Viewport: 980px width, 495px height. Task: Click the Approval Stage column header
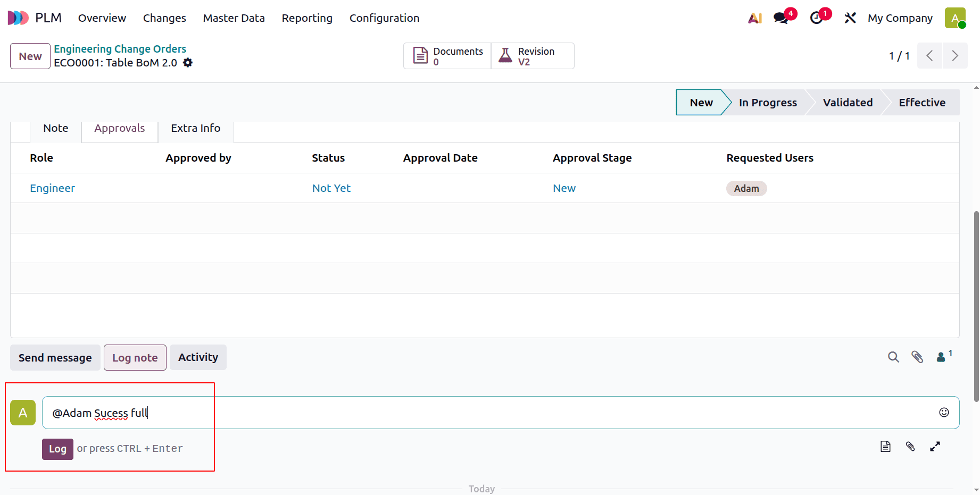pos(592,158)
